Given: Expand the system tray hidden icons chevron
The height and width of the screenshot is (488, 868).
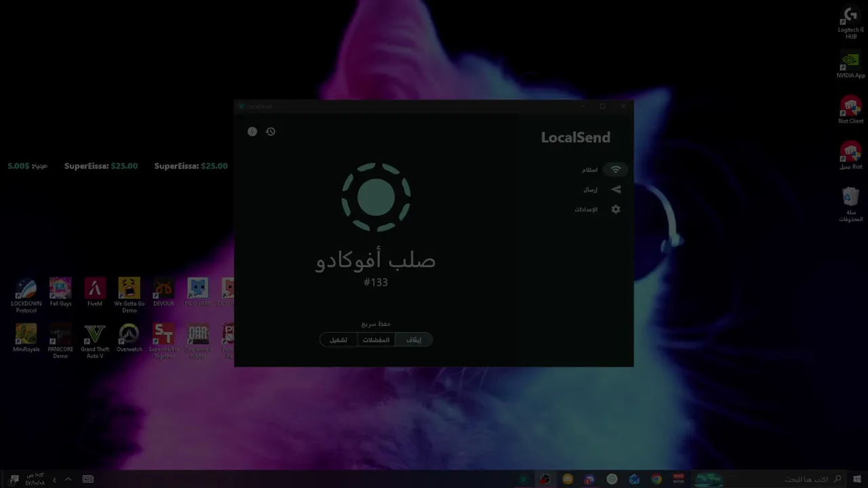Looking at the screenshot, I should [x=68, y=479].
